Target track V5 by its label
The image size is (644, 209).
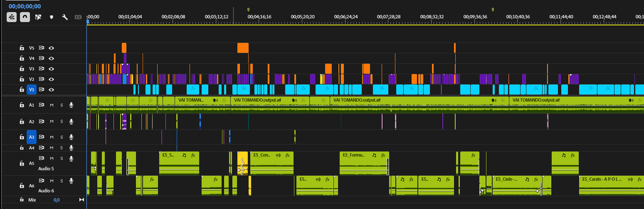pos(32,48)
